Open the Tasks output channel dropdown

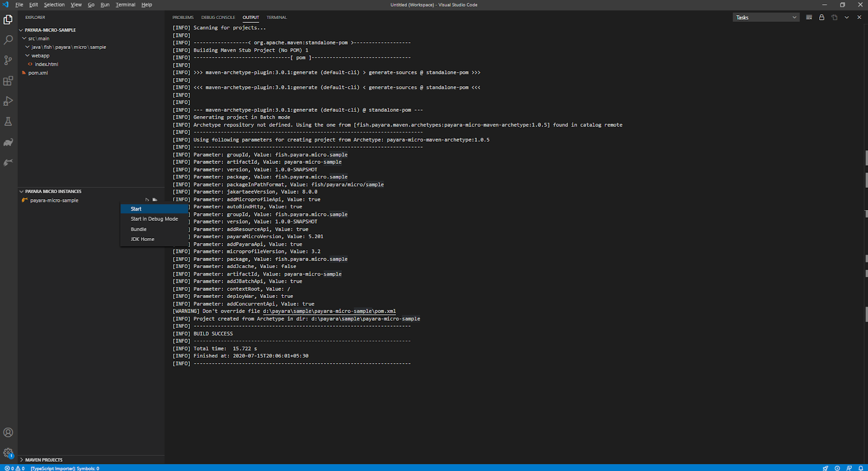(x=765, y=17)
